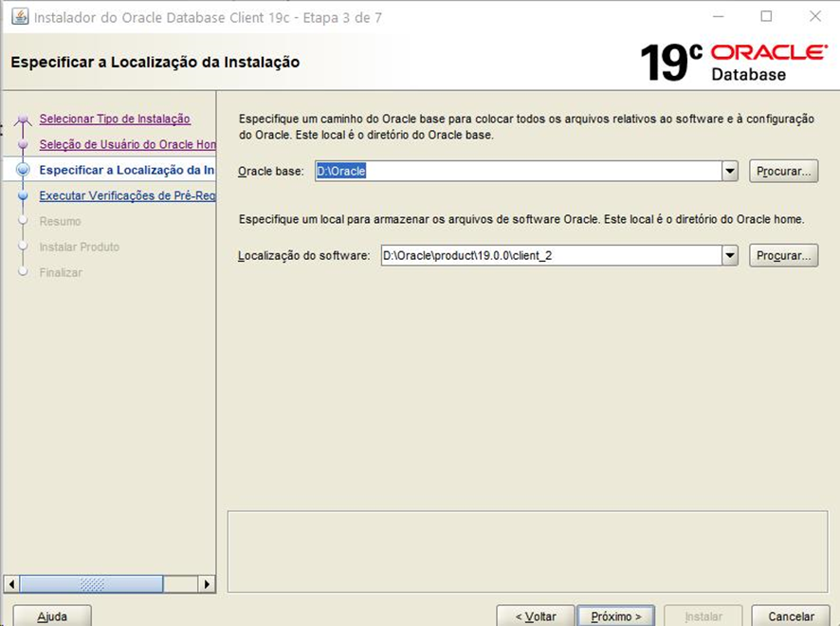The width and height of the screenshot is (840, 626).
Task: Click the Localização do software label
Action: [303, 256]
